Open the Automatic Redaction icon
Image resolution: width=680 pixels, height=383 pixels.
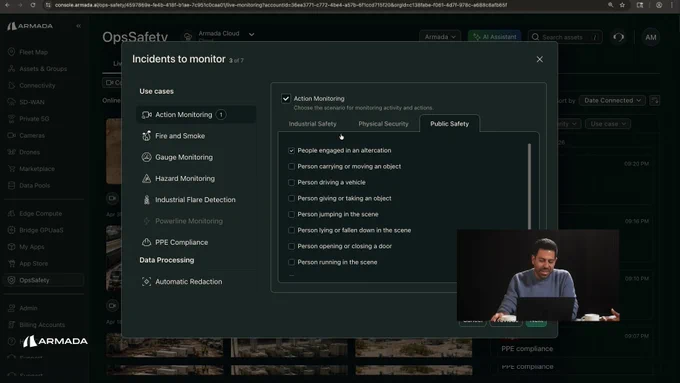pyautogui.click(x=147, y=282)
